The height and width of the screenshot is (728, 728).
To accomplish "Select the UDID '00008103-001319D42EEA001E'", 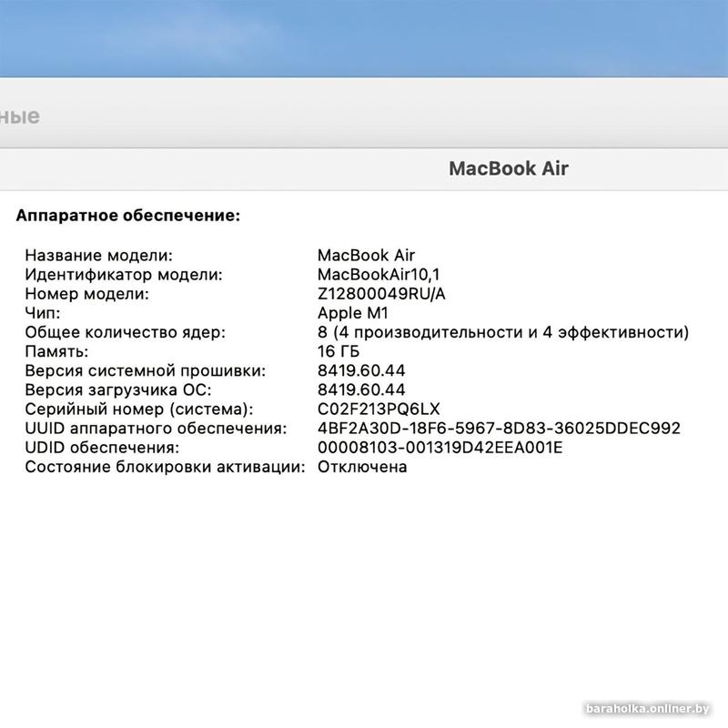I will coord(440,448).
